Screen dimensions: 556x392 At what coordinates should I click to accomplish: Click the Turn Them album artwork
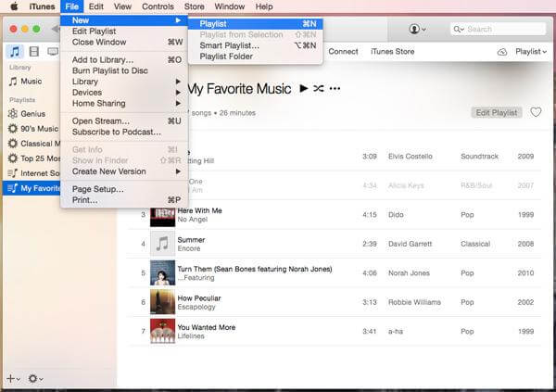tap(163, 273)
